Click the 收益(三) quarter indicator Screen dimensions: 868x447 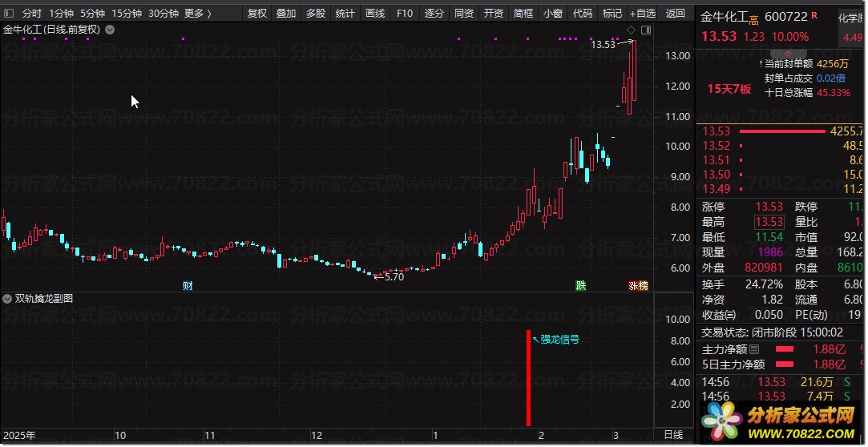pyautogui.click(x=719, y=315)
